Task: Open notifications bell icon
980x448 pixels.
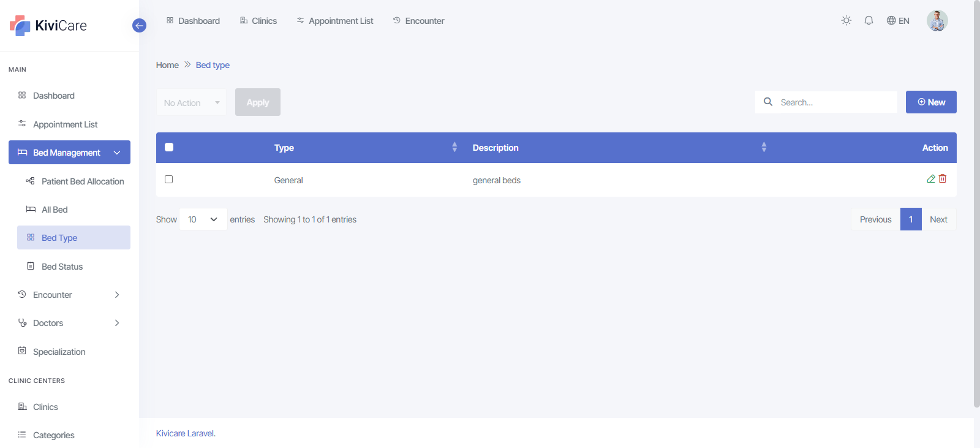Action: click(x=869, y=21)
